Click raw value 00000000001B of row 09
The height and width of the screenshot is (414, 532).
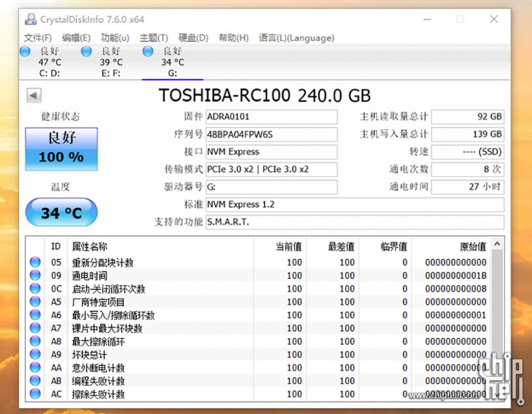tap(455, 276)
